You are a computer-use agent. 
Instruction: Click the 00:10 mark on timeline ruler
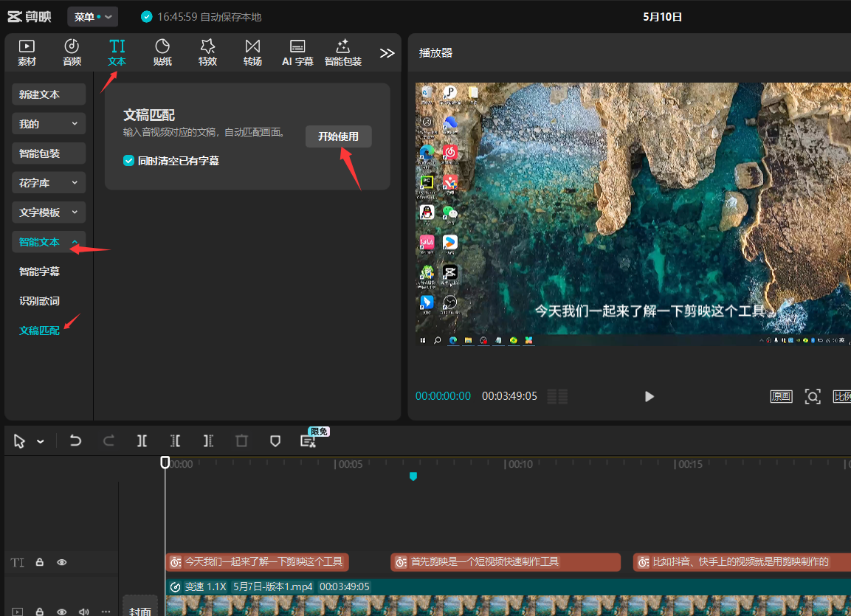coord(520,464)
